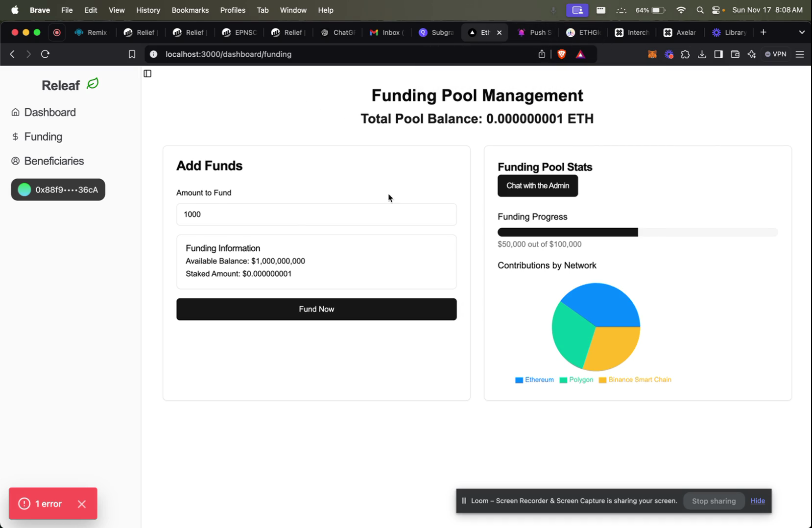Click the Dashboard home icon
Screen dimensions: 812x528
point(16,112)
